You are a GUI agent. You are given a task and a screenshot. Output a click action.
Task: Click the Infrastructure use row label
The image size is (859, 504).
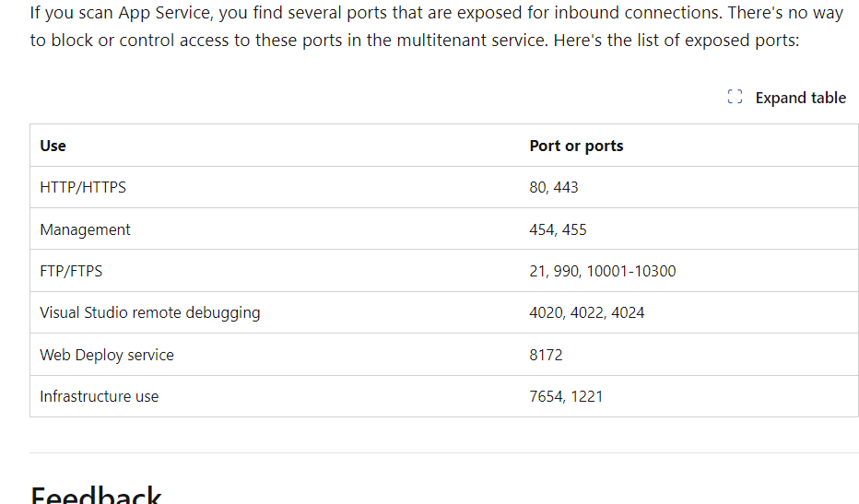coord(100,396)
